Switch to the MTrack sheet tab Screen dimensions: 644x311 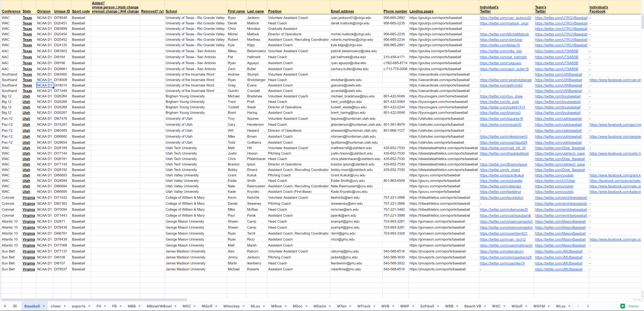(364, 306)
